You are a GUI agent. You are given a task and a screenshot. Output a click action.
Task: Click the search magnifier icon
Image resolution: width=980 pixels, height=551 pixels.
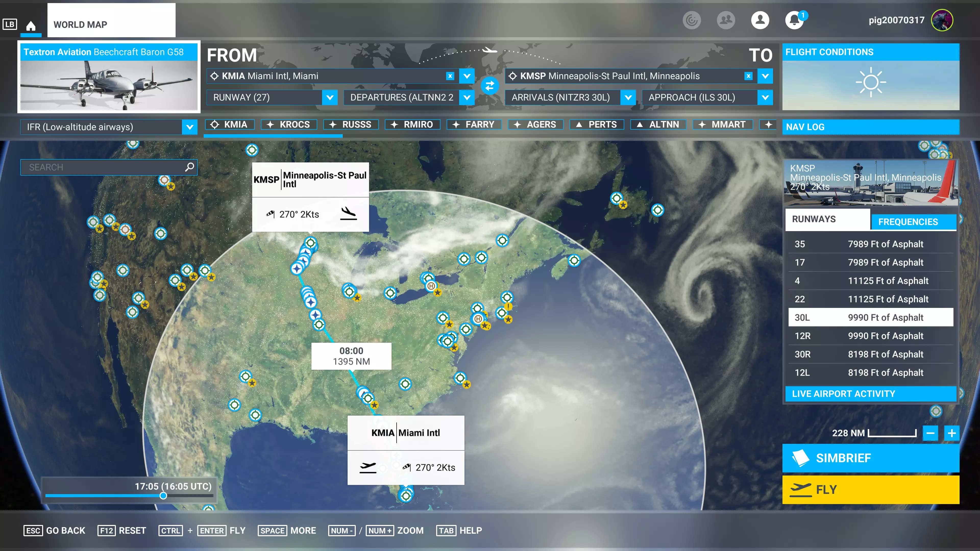(x=189, y=167)
